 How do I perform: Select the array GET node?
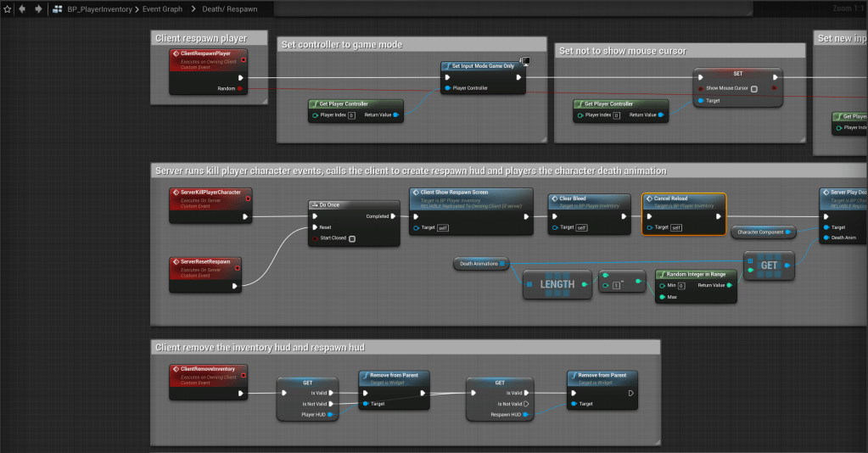point(769,266)
